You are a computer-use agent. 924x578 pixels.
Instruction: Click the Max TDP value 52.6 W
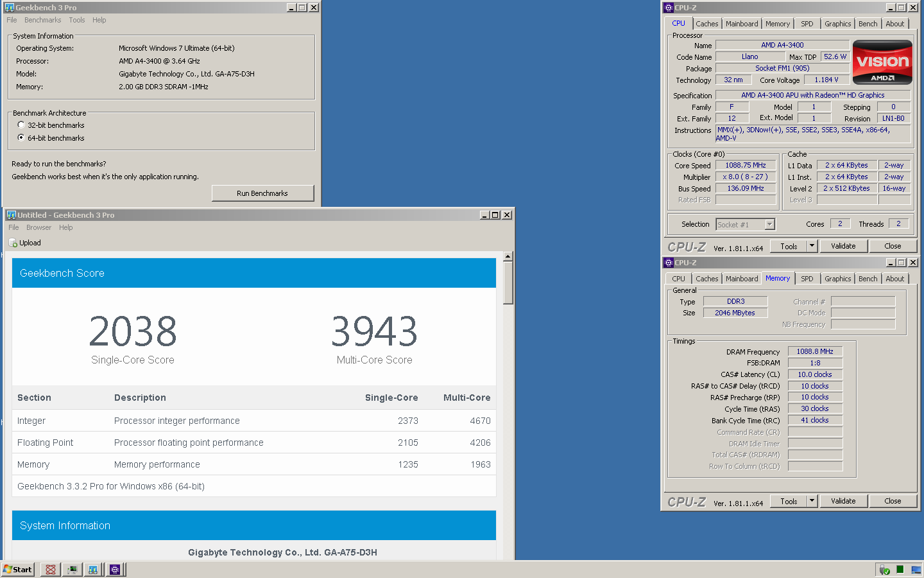pyautogui.click(x=835, y=57)
